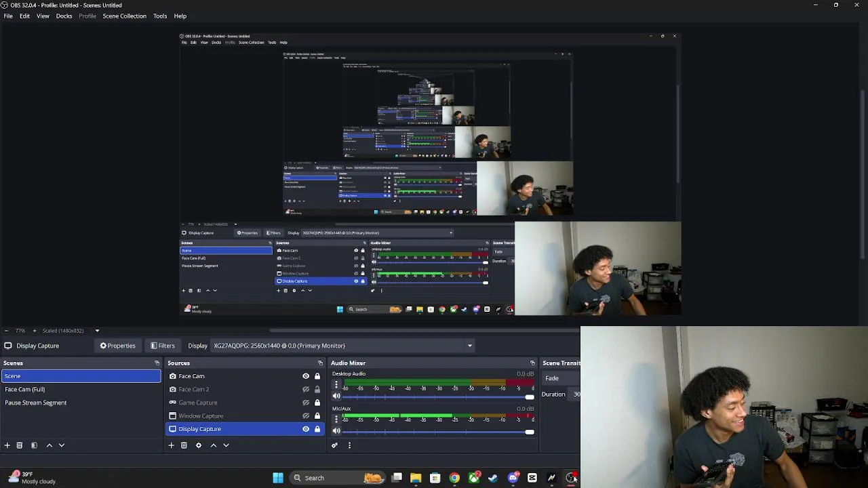Open Steam from the taskbar

493,478
